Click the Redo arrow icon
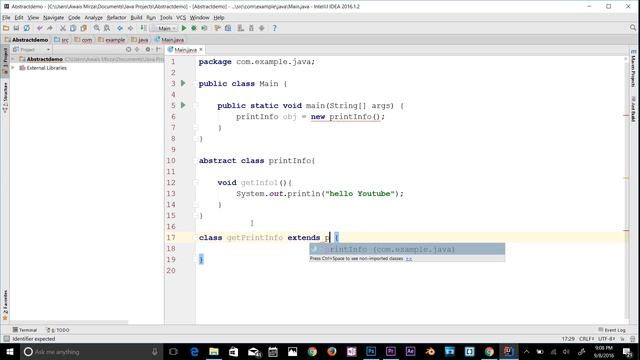Screen dimensions: 640x360 [50, 28]
